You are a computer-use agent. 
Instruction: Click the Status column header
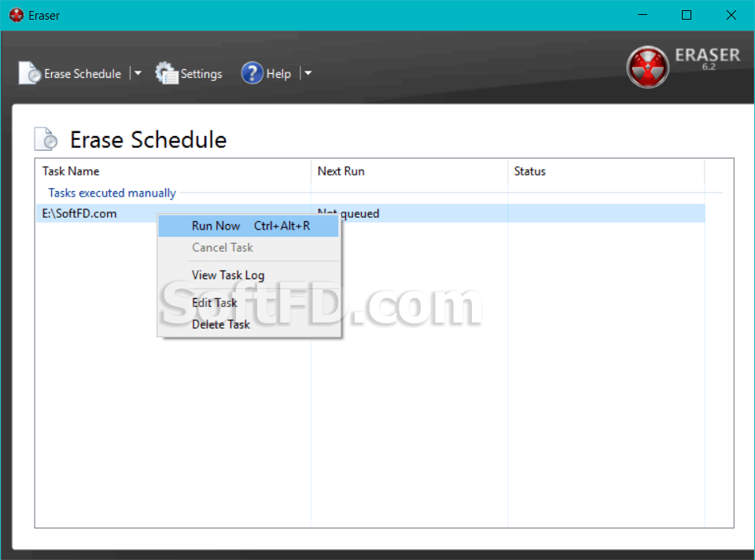pyautogui.click(x=606, y=171)
